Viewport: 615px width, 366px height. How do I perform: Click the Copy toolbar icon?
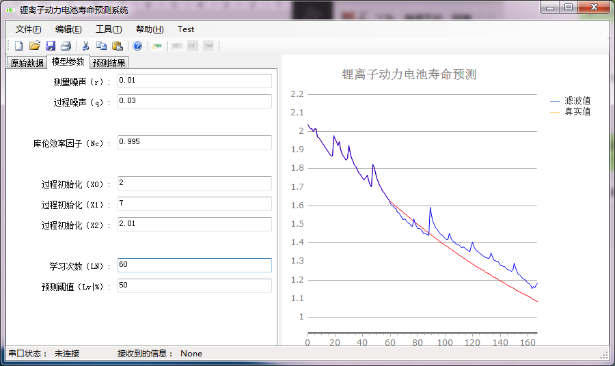tap(102, 46)
